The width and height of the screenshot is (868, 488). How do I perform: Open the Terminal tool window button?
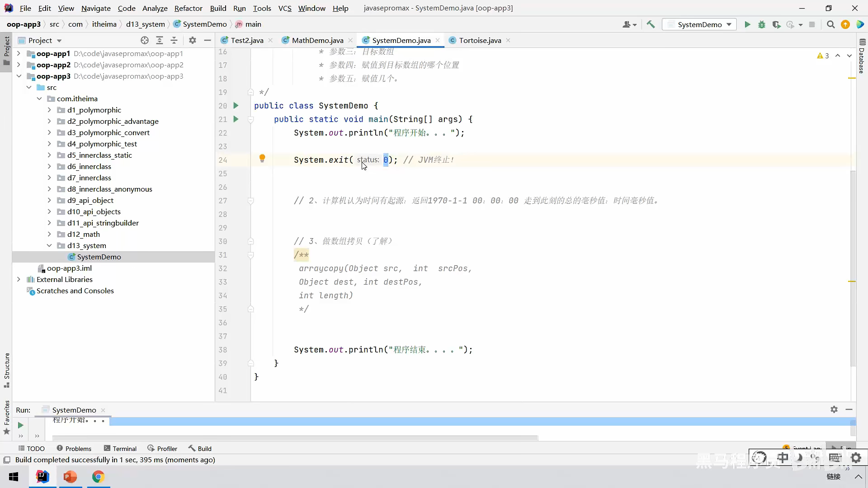tap(120, 448)
